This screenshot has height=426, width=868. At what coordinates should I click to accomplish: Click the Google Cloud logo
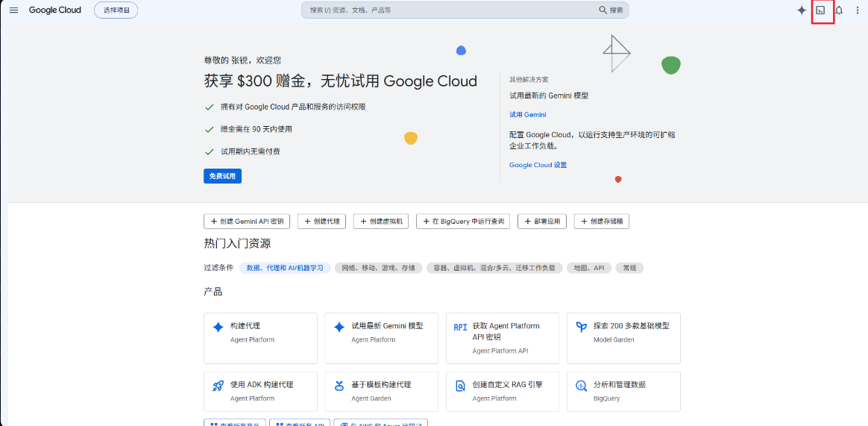[54, 10]
